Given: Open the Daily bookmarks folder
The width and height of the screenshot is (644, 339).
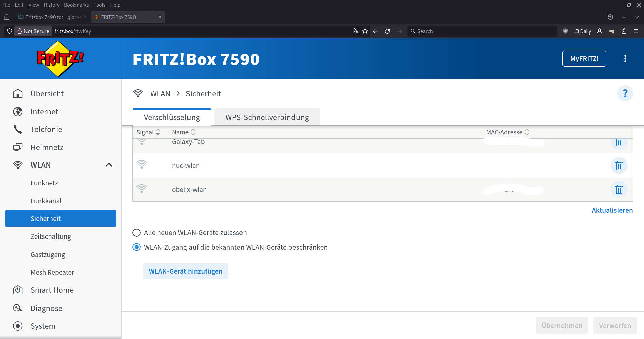Looking at the screenshot, I should pos(582,31).
